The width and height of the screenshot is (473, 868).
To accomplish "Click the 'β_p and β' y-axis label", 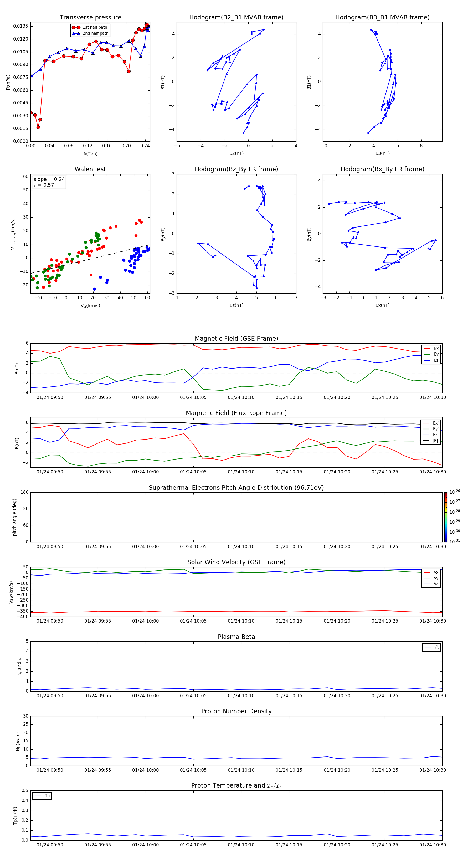I will [19, 666].
